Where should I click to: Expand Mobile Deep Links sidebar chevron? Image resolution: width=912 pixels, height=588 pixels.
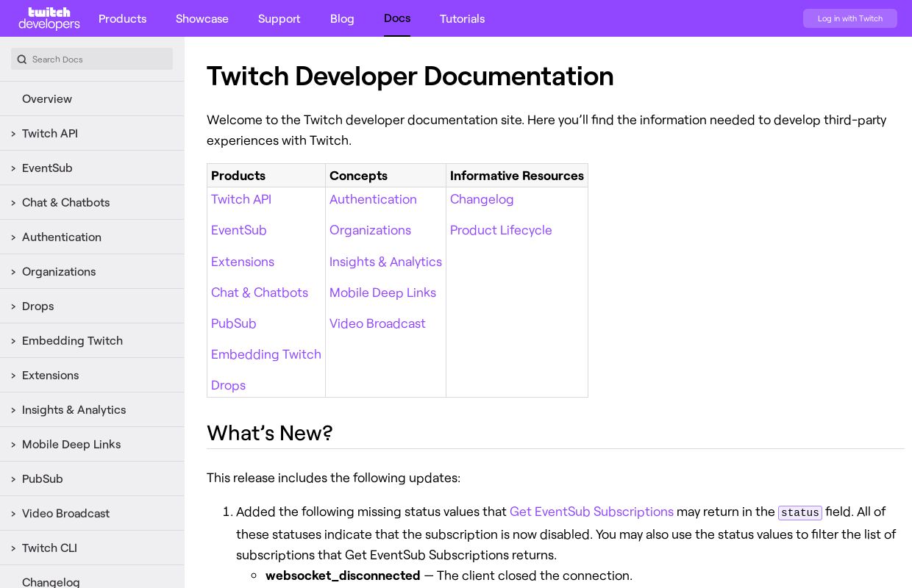13,445
